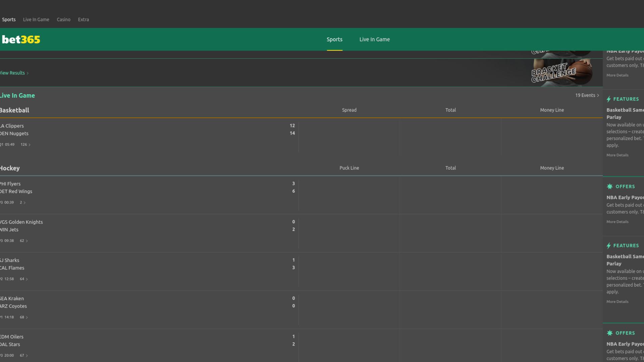Select Live In Game in top dark menu
644x362 pixels.
(x=36, y=19)
